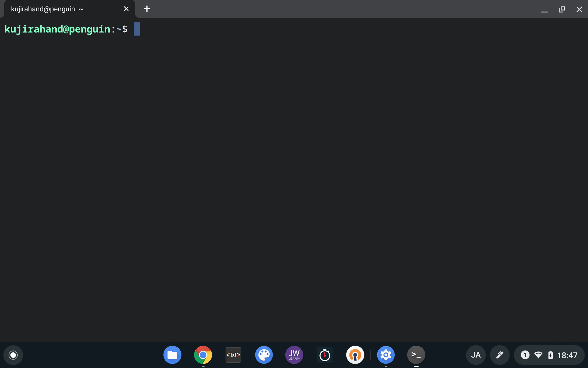The image size is (588, 368).
Task: Close the terminal window
Action: pyautogui.click(x=579, y=9)
